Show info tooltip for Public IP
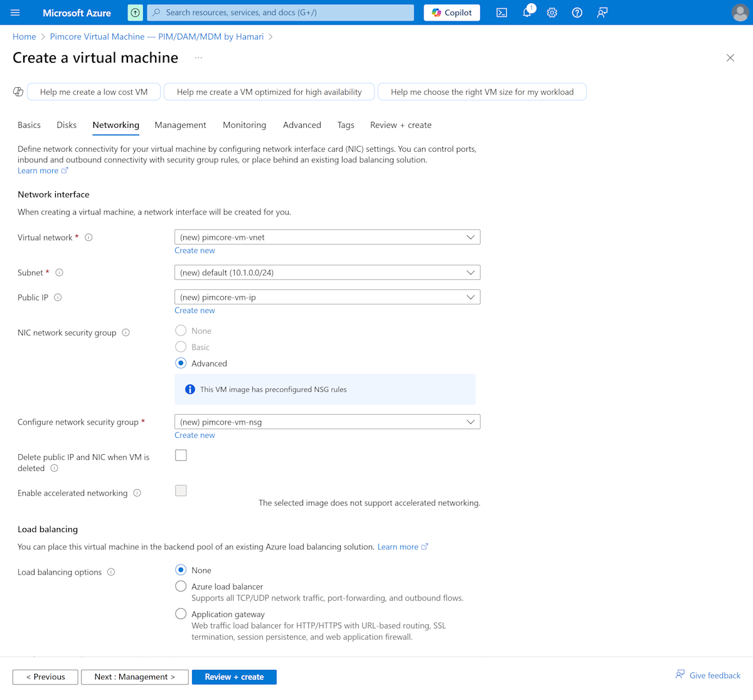 tap(58, 298)
